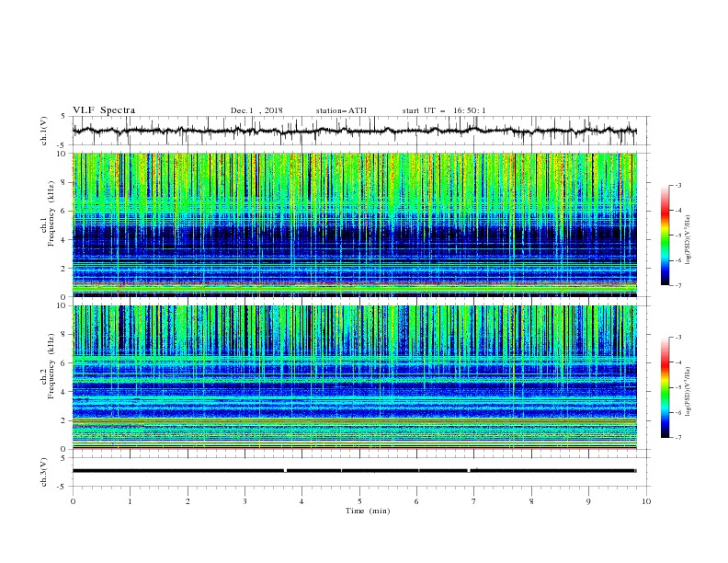Click the "-3" tick on ch.1 colorbar
The width and height of the screenshot is (728, 563).
(x=678, y=185)
